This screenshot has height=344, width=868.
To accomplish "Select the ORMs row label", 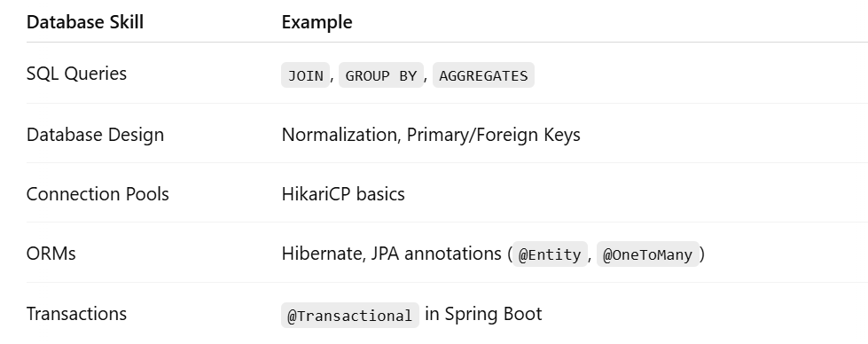I will click(x=51, y=254).
